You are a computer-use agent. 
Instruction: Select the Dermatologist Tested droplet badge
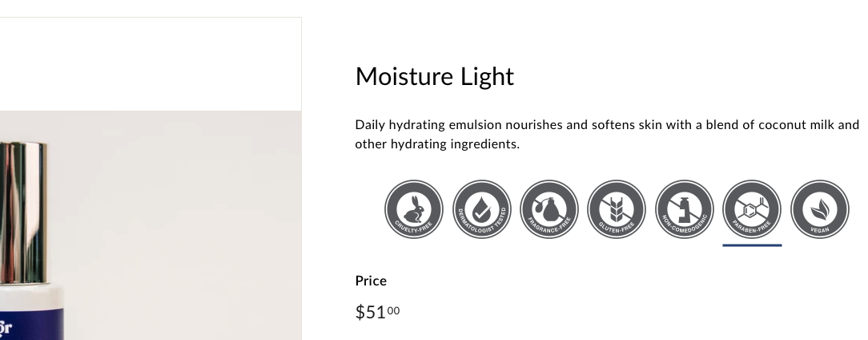[481, 209]
